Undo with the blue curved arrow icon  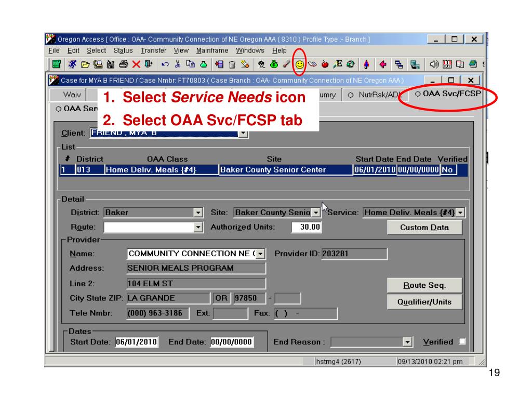click(x=165, y=64)
